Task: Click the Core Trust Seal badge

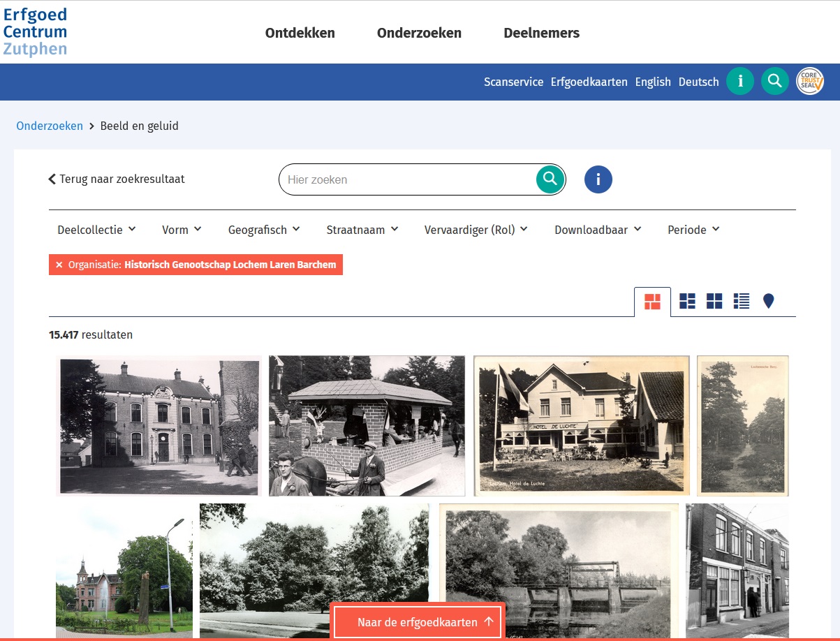Action: coord(810,81)
